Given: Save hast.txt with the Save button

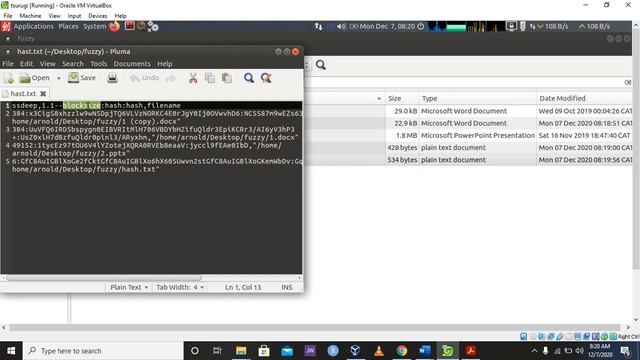Looking at the screenshot, I should click(82, 78).
